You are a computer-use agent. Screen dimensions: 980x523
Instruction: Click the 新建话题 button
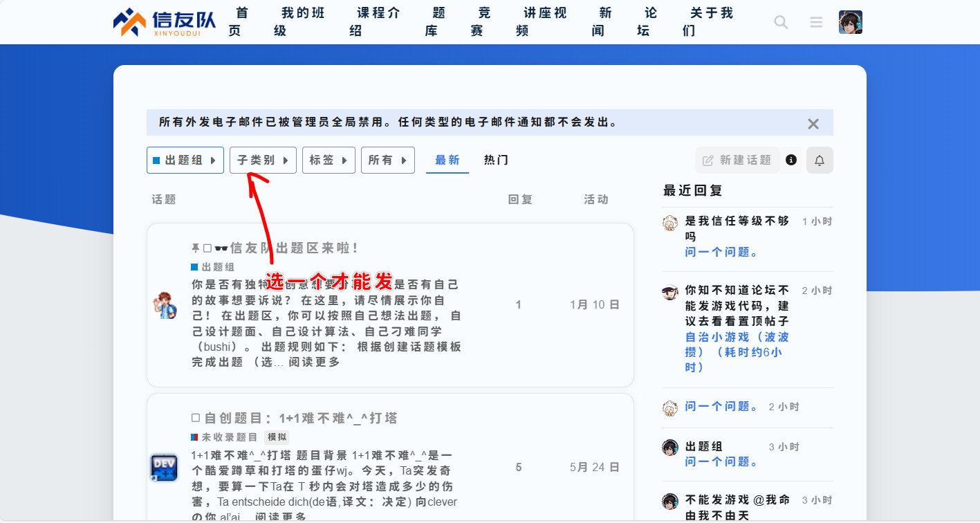737,160
